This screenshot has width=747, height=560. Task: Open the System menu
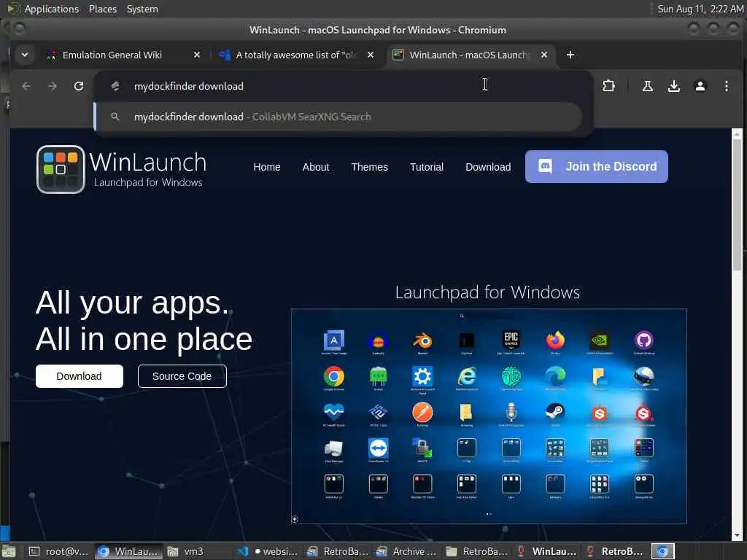click(x=142, y=9)
